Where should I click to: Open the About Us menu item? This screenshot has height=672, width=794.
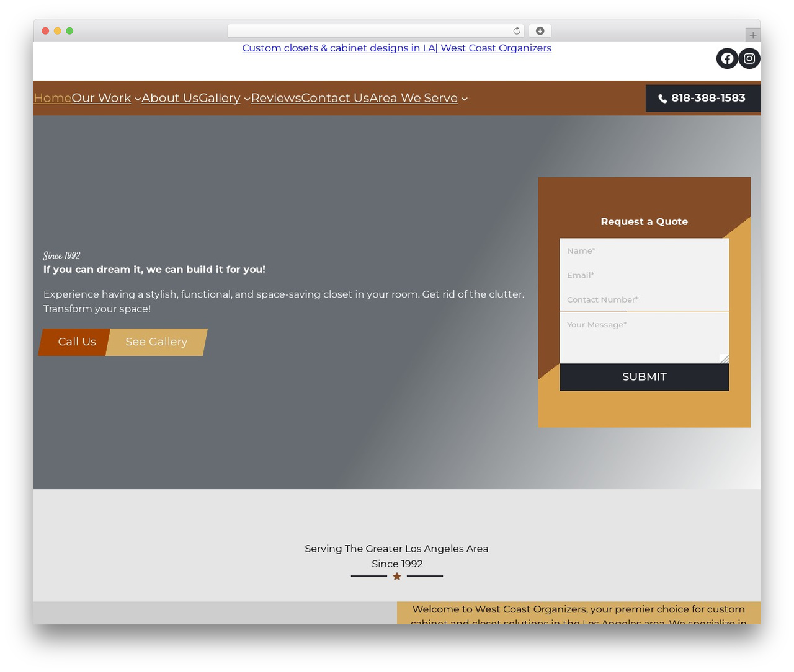[170, 98]
